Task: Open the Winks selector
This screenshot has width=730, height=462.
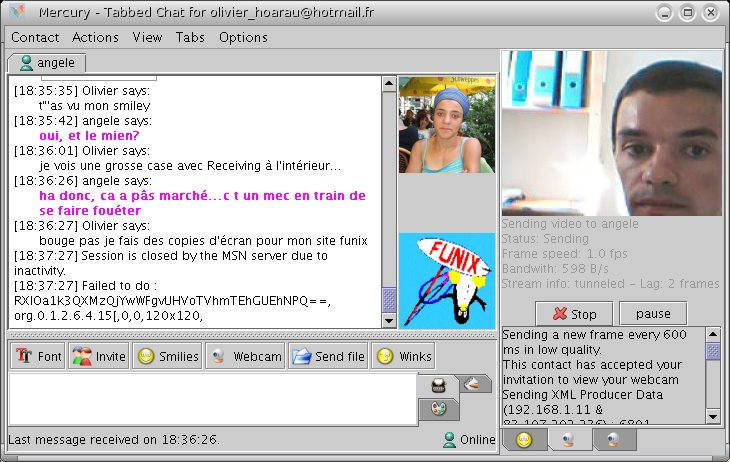Action: [403, 356]
